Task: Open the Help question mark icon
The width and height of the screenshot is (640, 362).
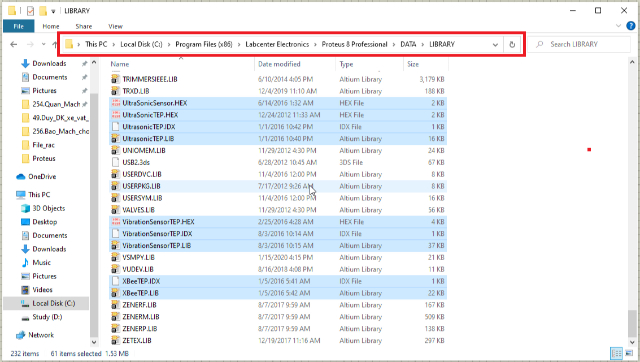Action: tap(631, 26)
